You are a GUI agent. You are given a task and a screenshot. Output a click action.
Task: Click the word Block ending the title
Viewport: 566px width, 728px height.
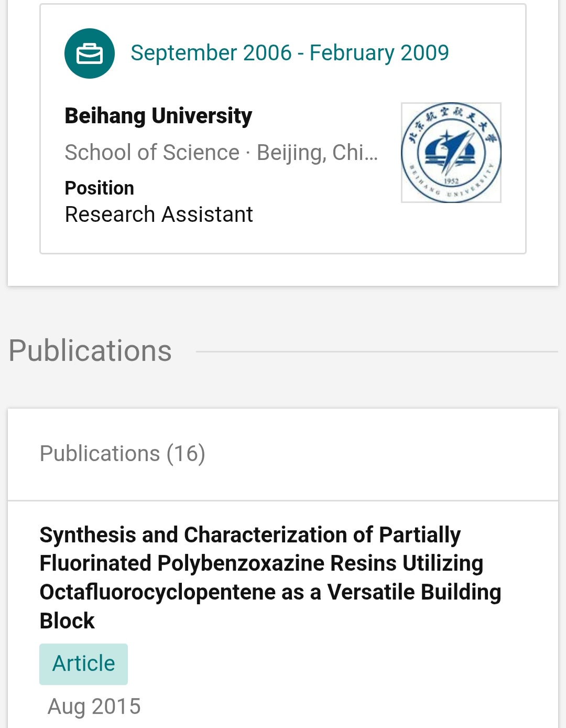[67, 621]
